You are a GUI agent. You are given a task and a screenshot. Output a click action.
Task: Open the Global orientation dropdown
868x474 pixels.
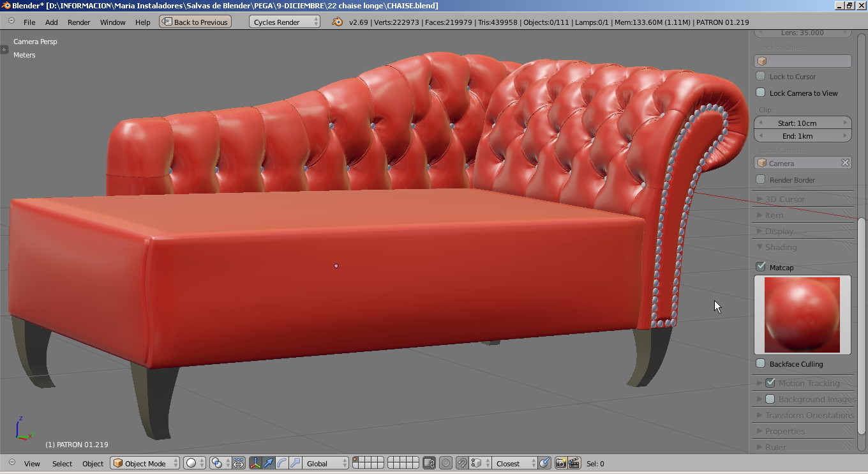[325, 463]
